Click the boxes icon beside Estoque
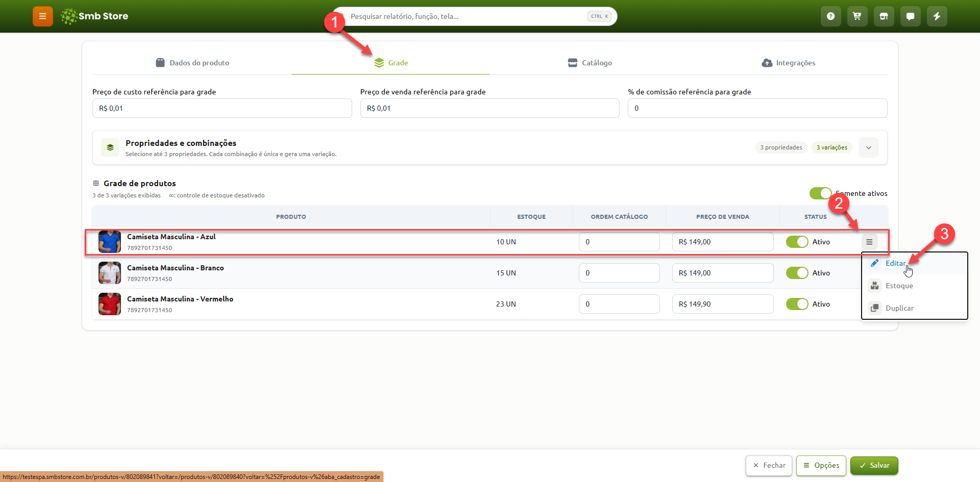 pyautogui.click(x=874, y=286)
